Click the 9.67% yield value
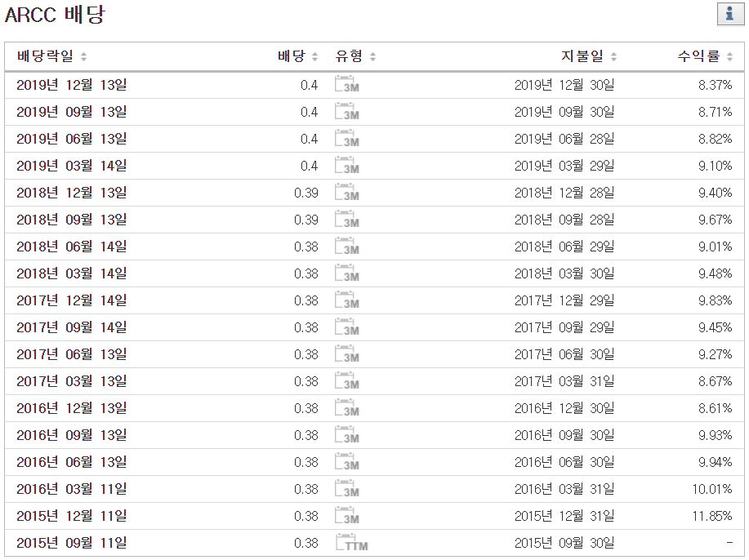Screen dimensions: 749x560 tap(715, 220)
